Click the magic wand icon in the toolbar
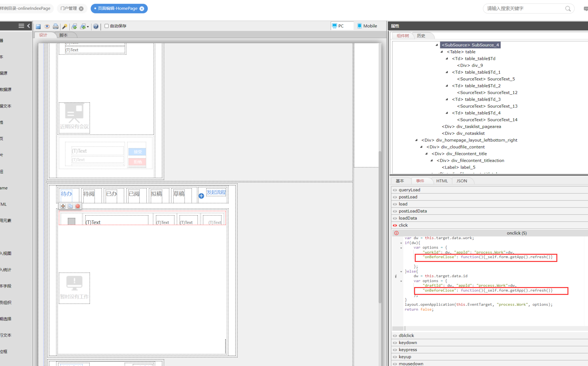588x366 pixels. click(x=65, y=26)
